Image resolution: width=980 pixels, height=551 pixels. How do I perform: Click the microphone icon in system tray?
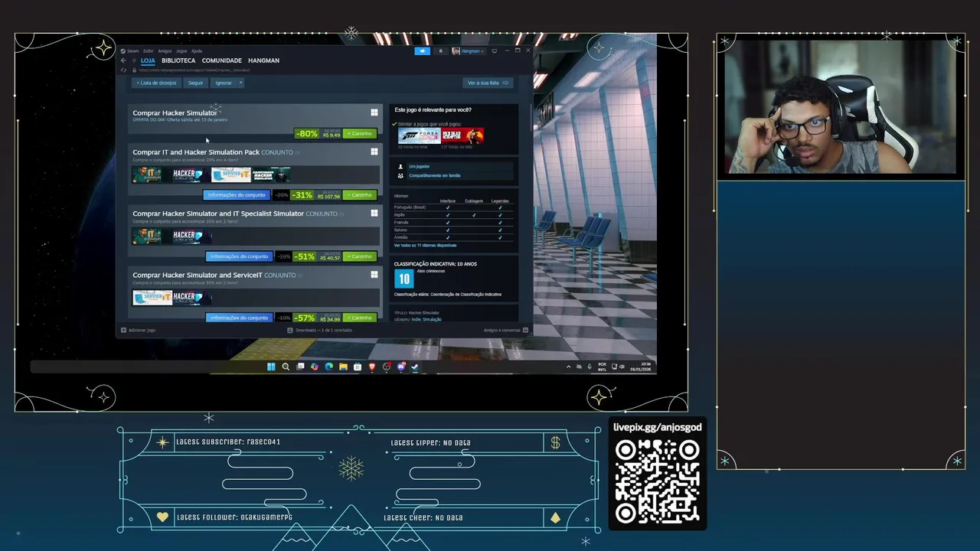590,367
